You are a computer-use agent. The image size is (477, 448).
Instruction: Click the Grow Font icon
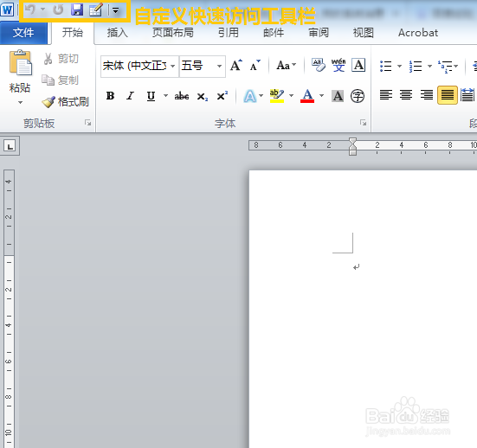click(x=236, y=65)
